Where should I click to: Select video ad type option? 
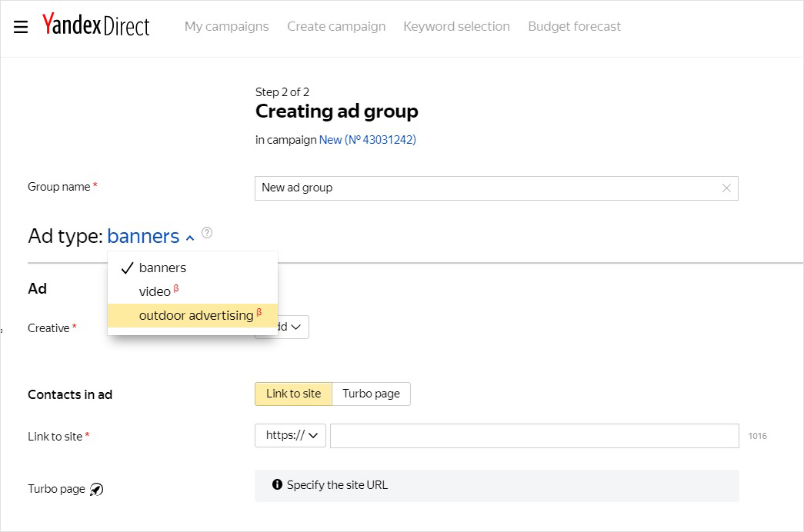click(x=155, y=292)
